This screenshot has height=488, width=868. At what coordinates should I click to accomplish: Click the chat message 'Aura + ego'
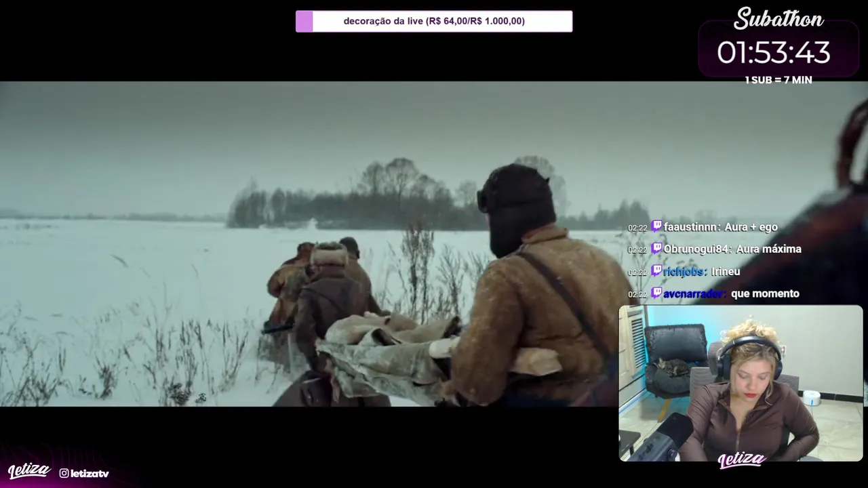coord(751,227)
